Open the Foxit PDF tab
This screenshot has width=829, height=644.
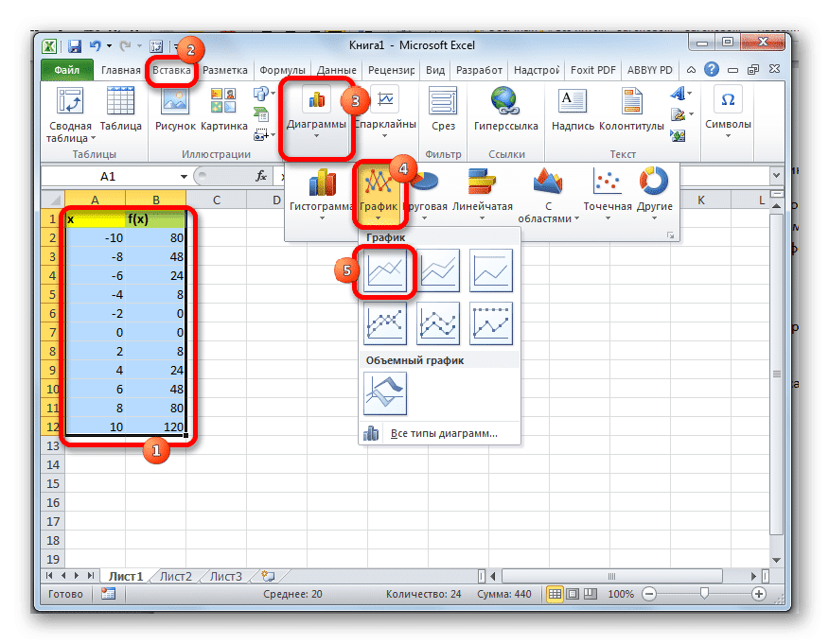tap(592, 70)
